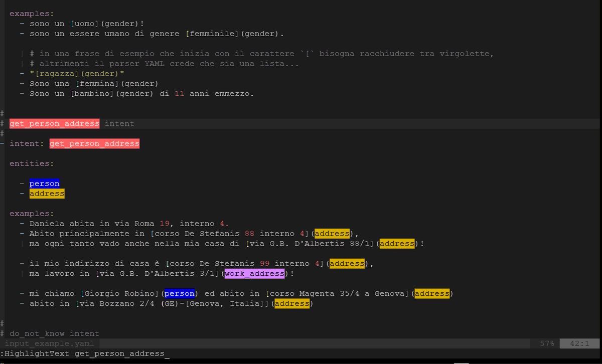The image size is (602, 364).
Task: Click "[via G.B. D'Albertis 3/1]" text
Action: click(157, 274)
